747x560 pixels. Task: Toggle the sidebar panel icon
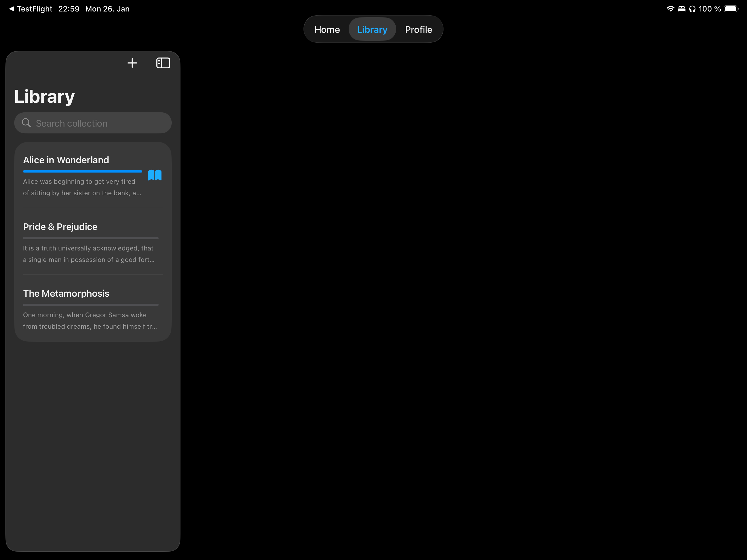(x=163, y=63)
